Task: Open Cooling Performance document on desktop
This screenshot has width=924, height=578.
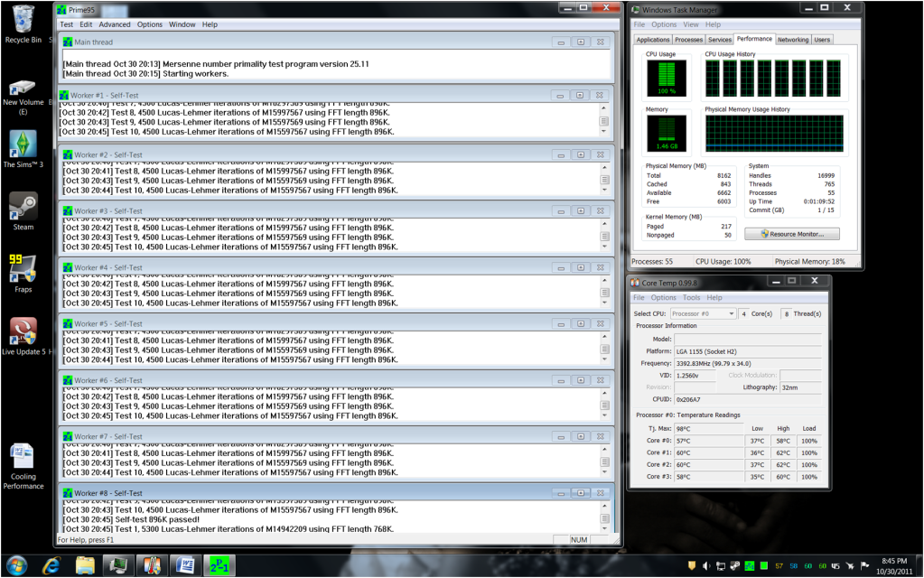Action: click(x=23, y=465)
